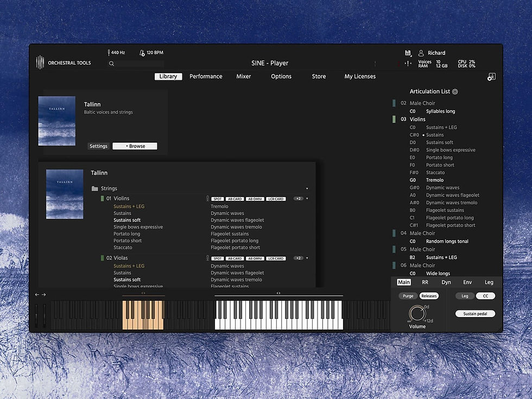Toggle SPOT mic for 01 Violins
This screenshot has height=399, width=532.
pyautogui.click(x=218, y=199)
